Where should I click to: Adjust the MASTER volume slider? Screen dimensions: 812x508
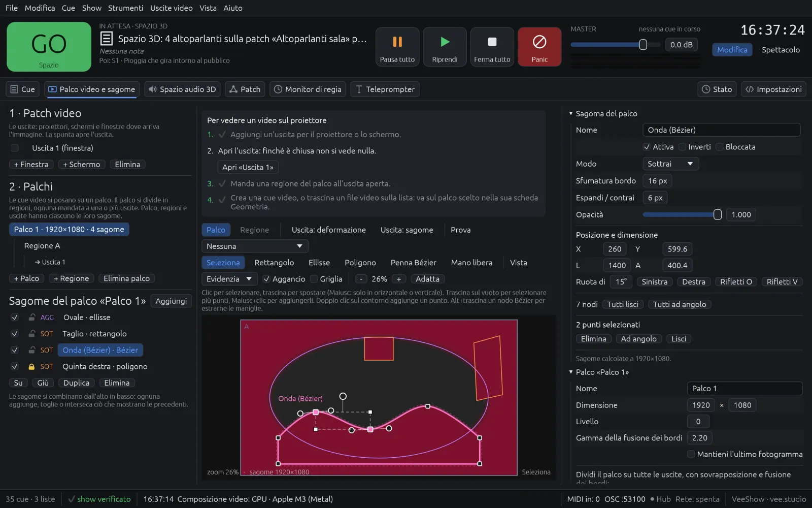coord(616,45)
